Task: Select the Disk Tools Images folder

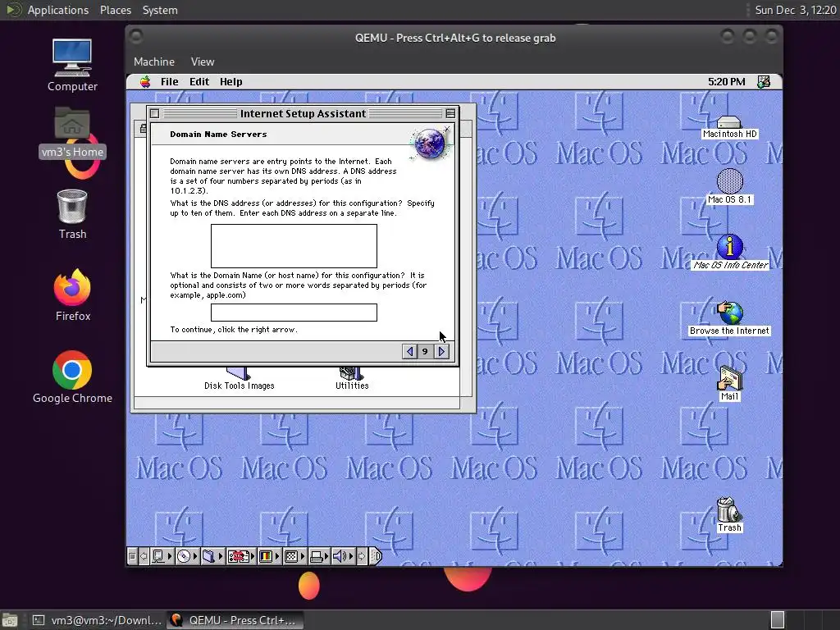Action: click(239, 379)
